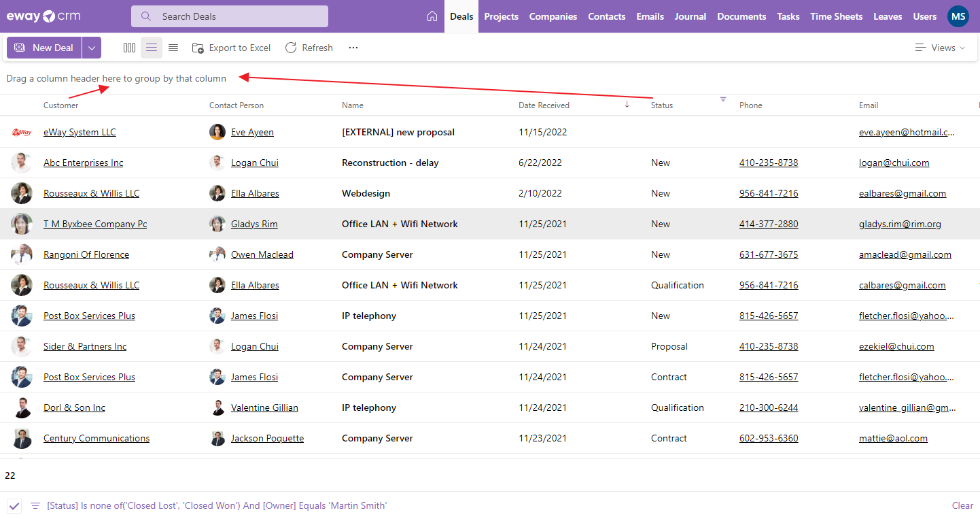This screenshot has height=519, width=980.
Task: Open customer Dorl & Son Inc
Action: point(74,407)
